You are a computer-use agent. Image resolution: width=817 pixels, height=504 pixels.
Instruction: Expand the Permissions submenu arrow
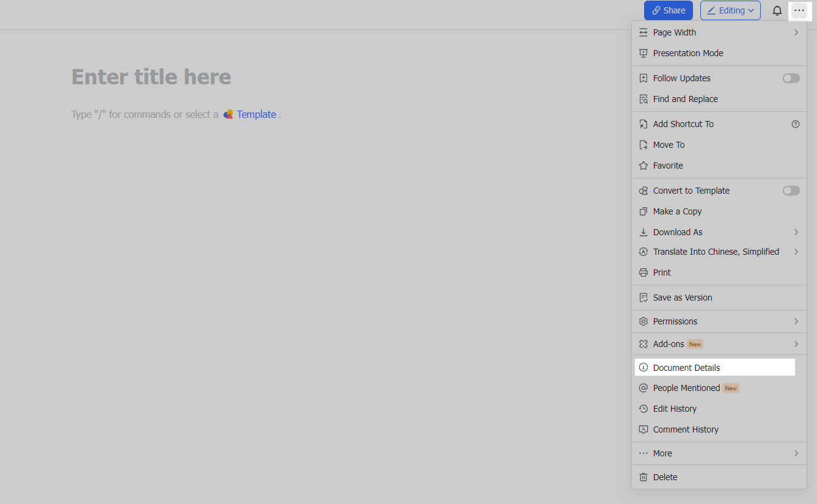click(x=796, y=321)
